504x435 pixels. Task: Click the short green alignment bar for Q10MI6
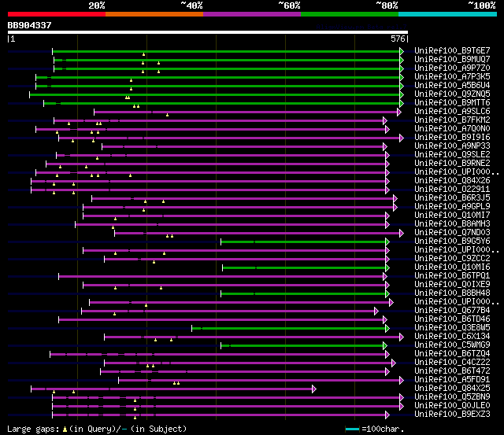coord(304,267)
